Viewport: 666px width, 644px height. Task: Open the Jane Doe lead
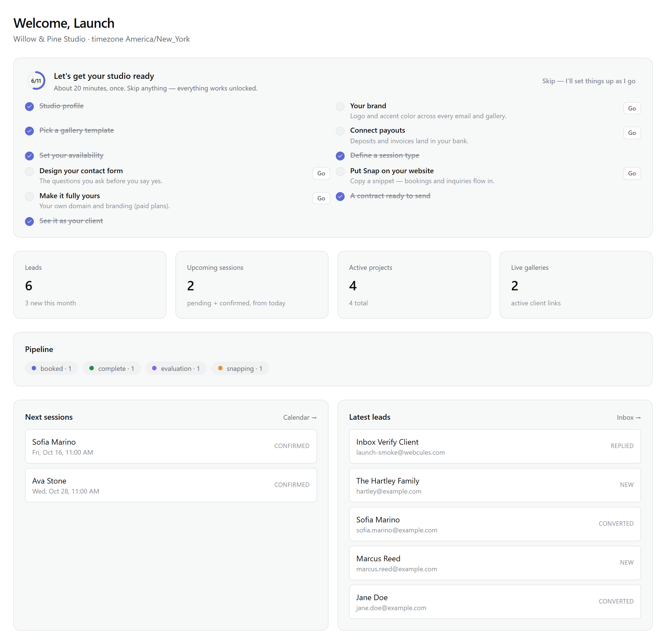[x=495, y=602]
